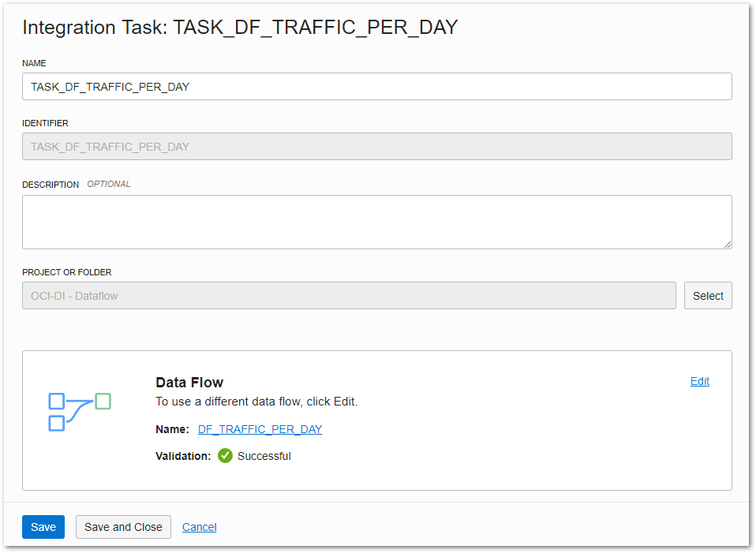Viewport: 756px width, 553px height.
Task: Click the Data Flow card title text
Action: point(189,382)
